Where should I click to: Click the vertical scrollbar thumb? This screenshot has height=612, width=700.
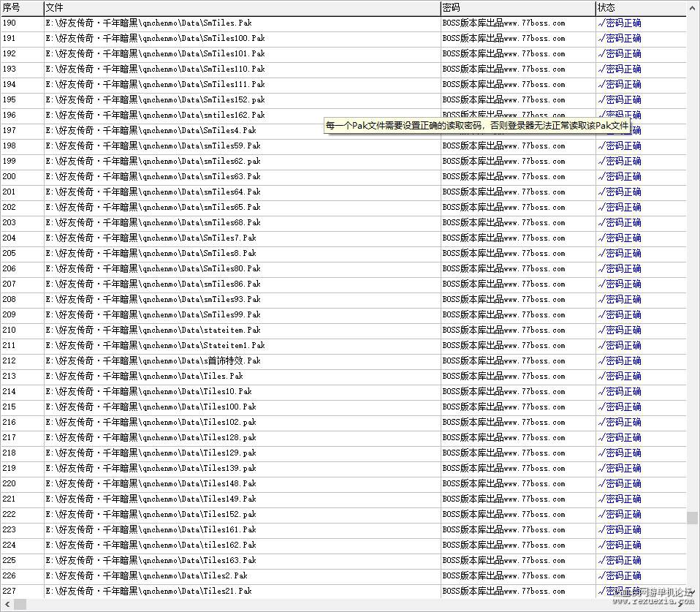[x=693, y=518]
